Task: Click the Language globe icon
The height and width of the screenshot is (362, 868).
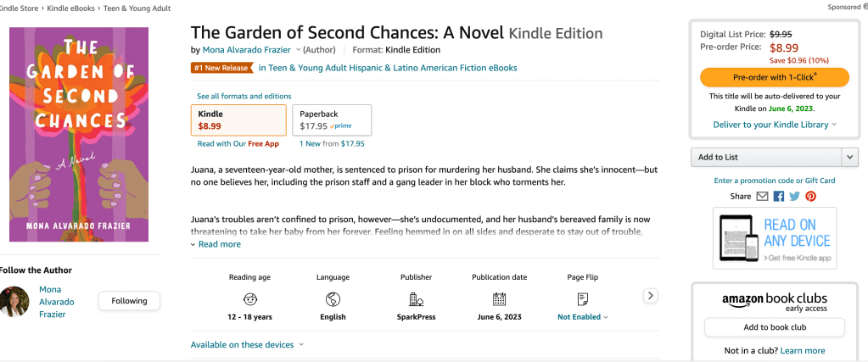Action: (333, 298)
